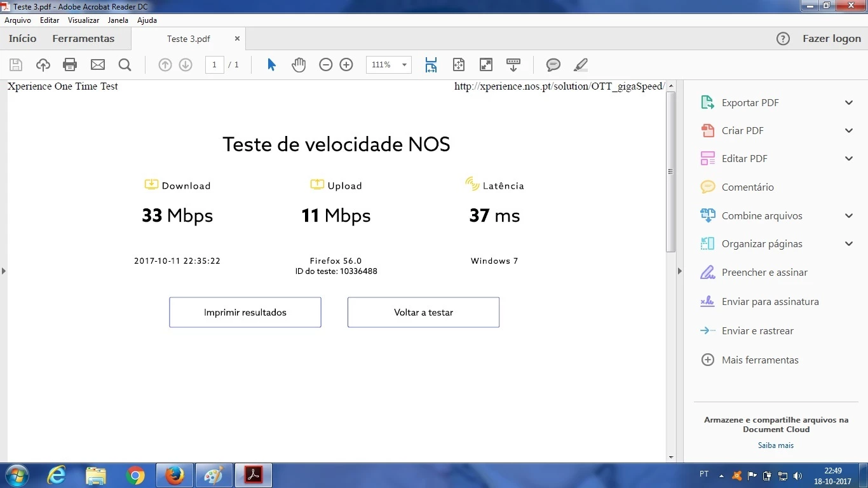Select the Teste 3.pdf document tab
This screenshot has width=868, height=488.
coord(188,39)
